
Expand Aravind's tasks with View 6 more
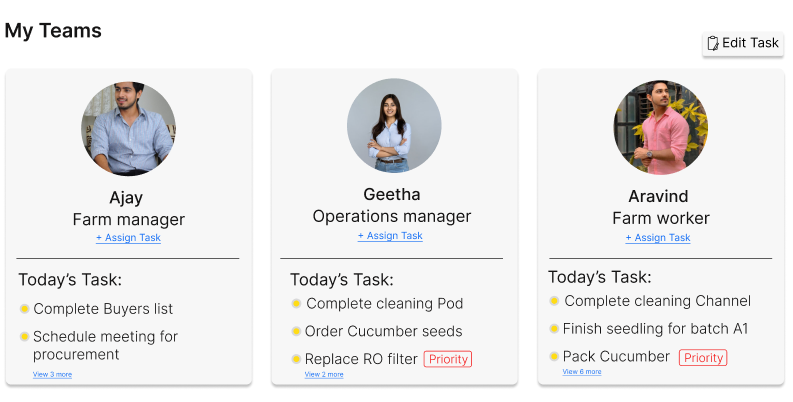[x=582, y=372]
